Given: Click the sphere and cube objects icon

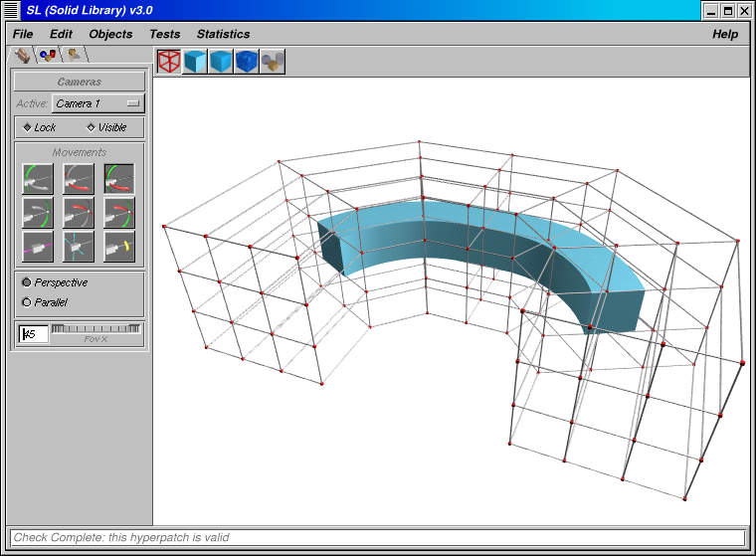Looking at the screenshot, I should pos(273,62).
